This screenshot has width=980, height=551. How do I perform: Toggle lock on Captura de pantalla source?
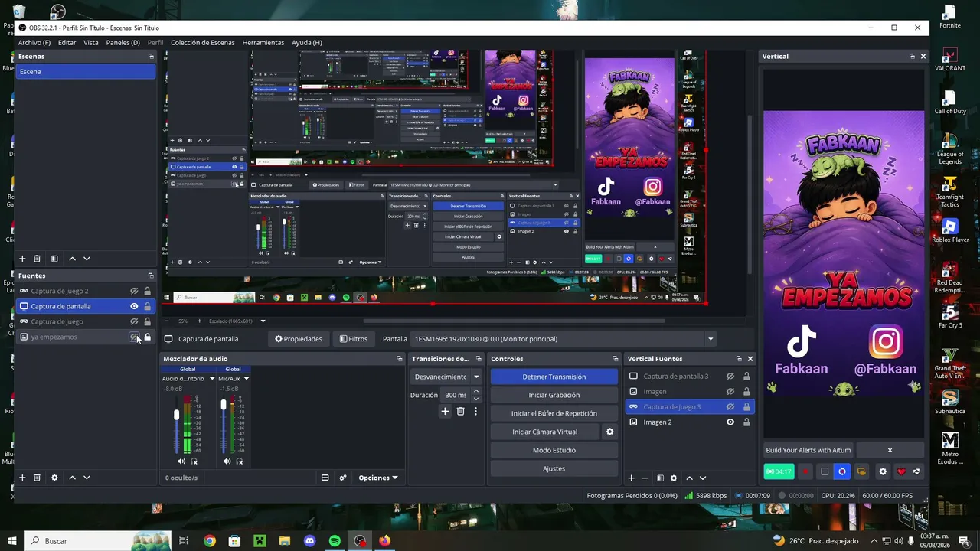(147, 306)
